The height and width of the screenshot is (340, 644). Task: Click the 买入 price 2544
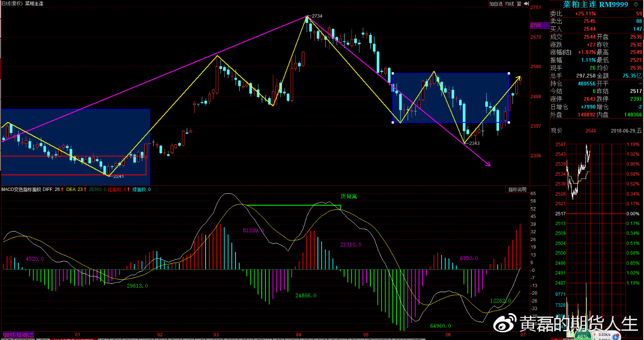click(589, 29)
